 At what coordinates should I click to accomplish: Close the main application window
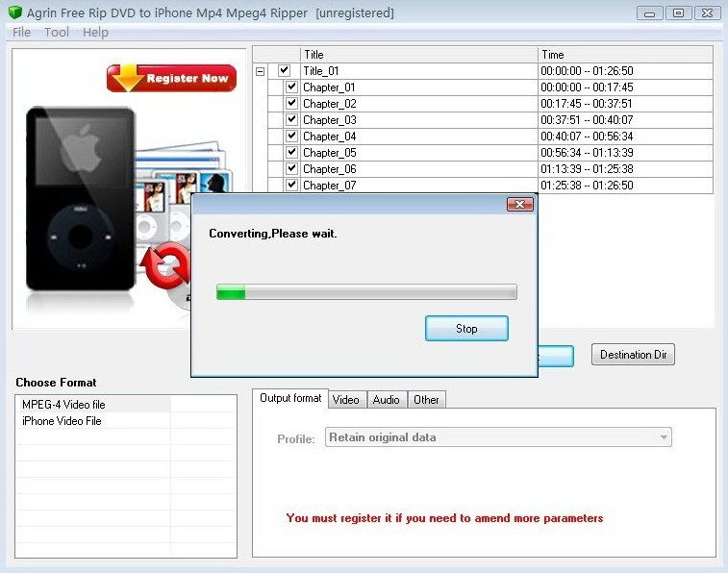[707, 13]
